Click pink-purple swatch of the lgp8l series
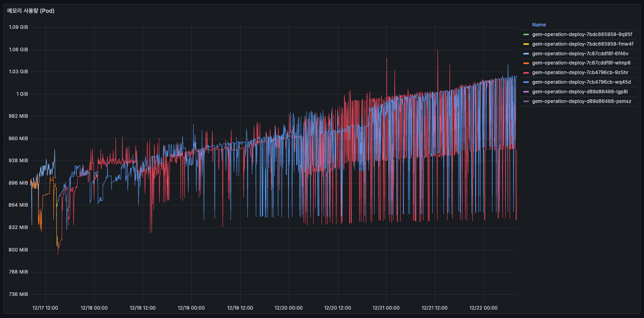644x318 pixels. 526,92
